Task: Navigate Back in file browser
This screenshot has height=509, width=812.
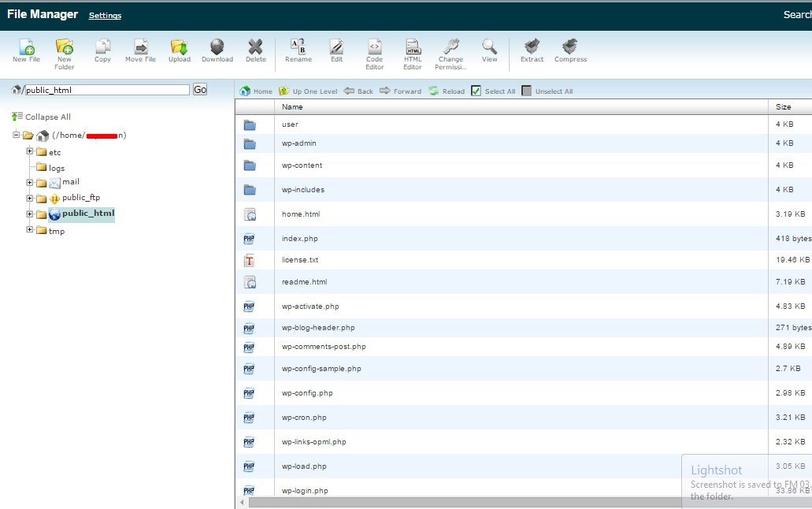Action: tap(358, 91)
